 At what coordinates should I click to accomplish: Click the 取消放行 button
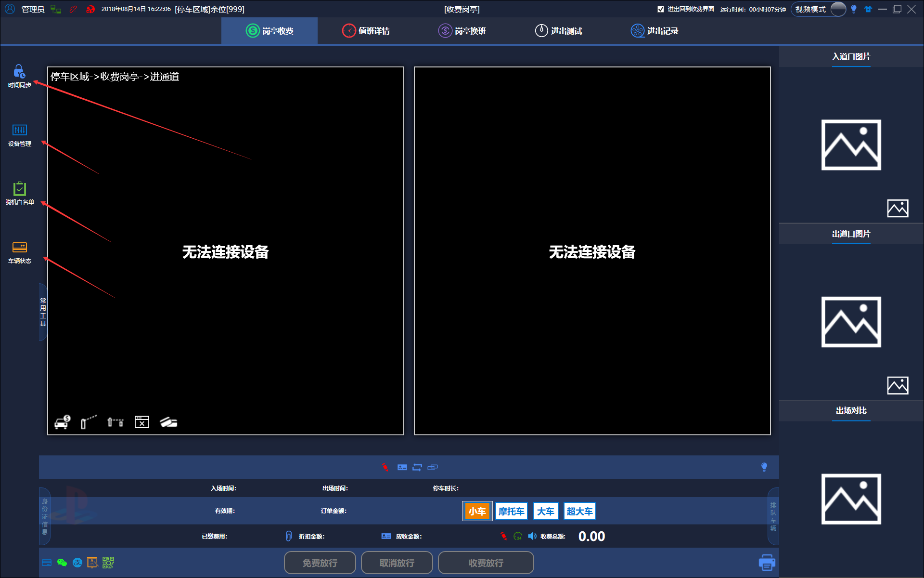point(397,563)
